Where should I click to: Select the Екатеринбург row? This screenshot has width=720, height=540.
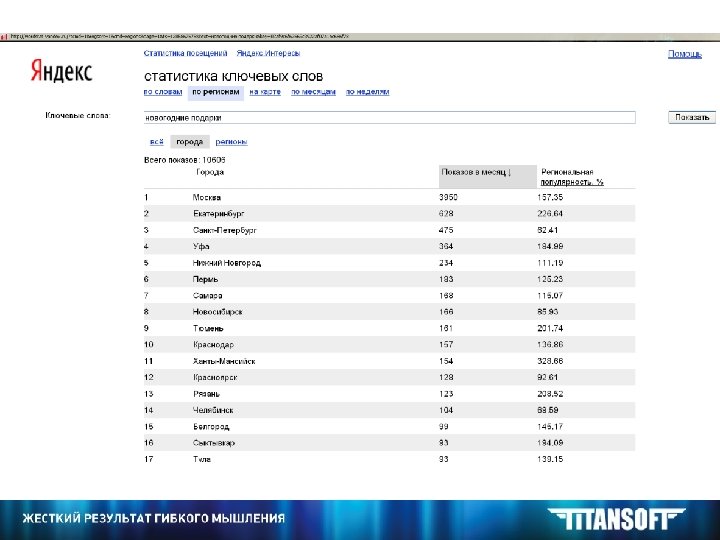coord(389,214)
